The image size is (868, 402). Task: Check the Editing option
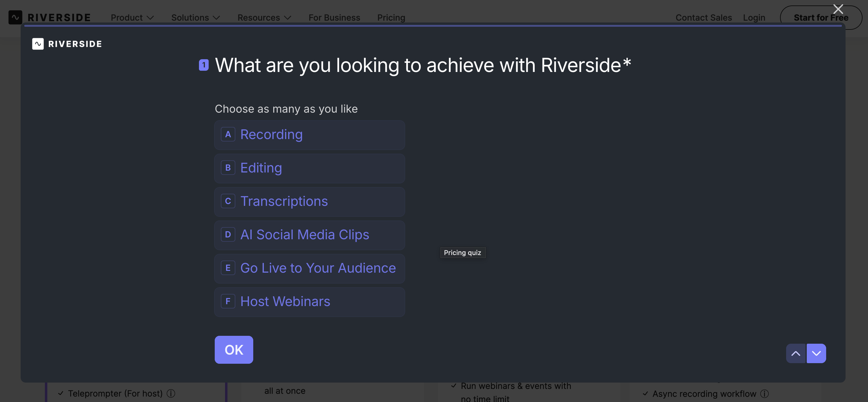click(x=309, y=168)
